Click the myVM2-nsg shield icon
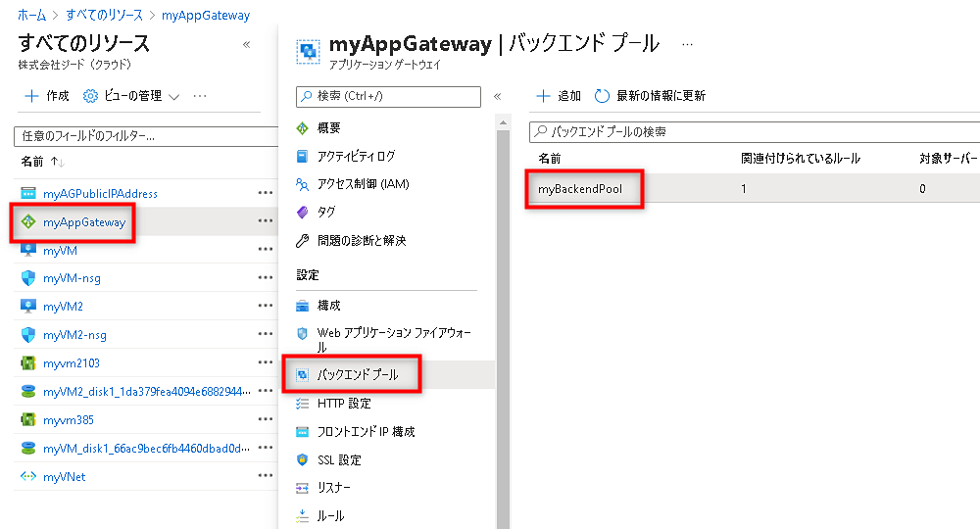The height and width of the screenshot is (529, 980). click(28, 335)
